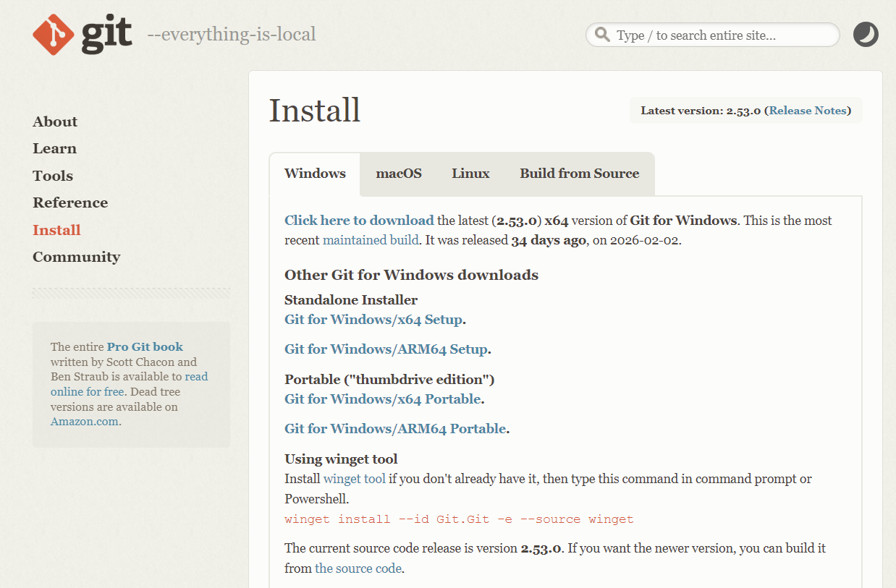Image resolution: width=896 pixels, height=588 pixels.
Task: Open the Learn section
Action: click(54, 148)
